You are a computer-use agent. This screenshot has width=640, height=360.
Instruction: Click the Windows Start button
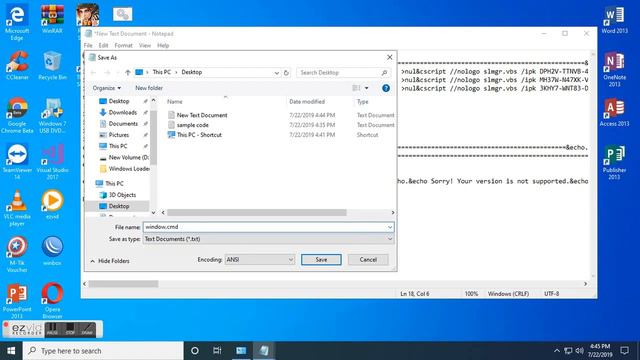pos(11,351)
